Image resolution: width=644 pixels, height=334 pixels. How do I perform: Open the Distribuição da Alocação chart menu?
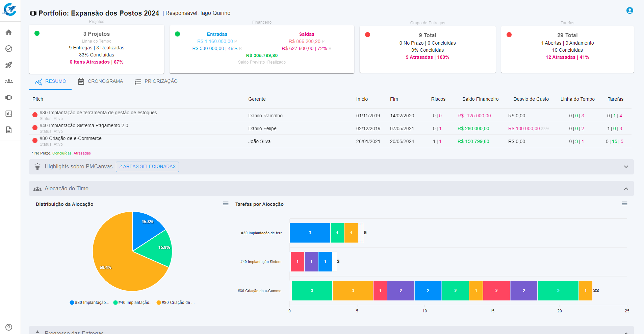click(x=226, y=204)
